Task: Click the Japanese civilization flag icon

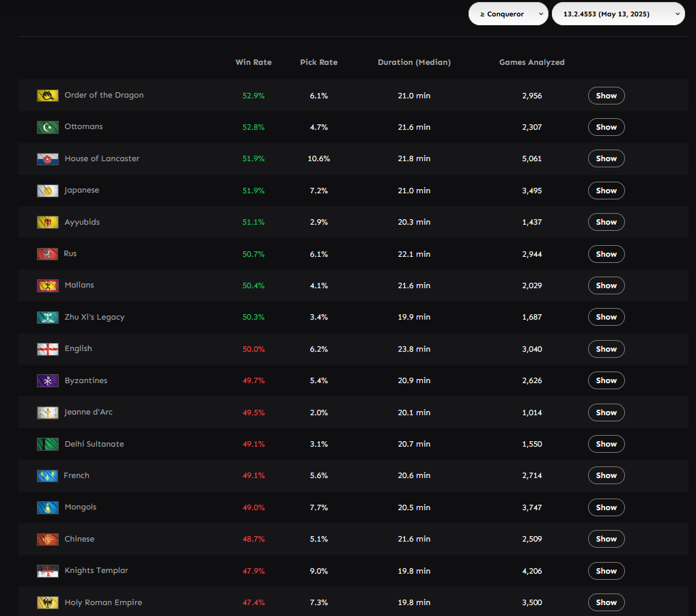Action: pyautogui.click(x=47, y=191)
